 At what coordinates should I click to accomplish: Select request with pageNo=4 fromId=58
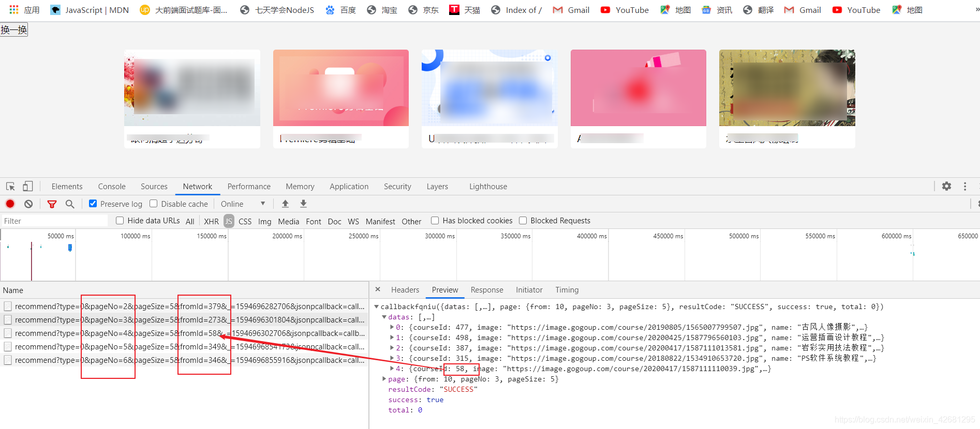pos(185,333)
